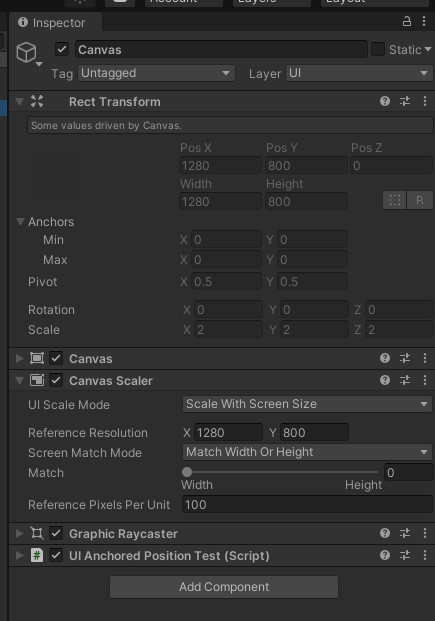Open Canvas component help reference

click(385, 358)
